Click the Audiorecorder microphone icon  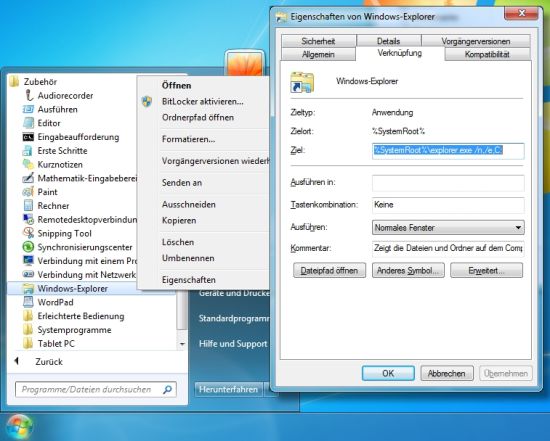tap(29, 95)
